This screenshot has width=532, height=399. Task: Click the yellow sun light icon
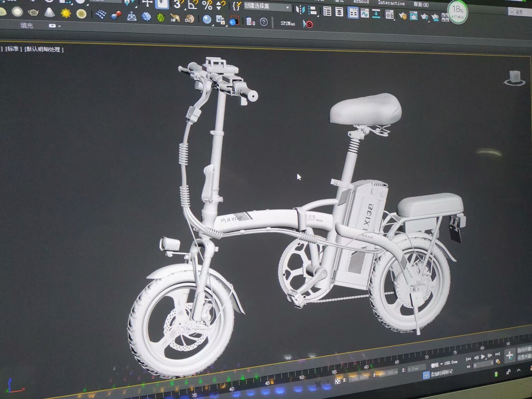click(66, 14)
